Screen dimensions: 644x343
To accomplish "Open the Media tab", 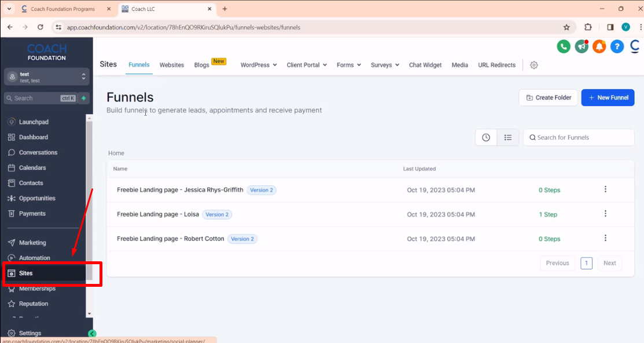I will [459, 65].
